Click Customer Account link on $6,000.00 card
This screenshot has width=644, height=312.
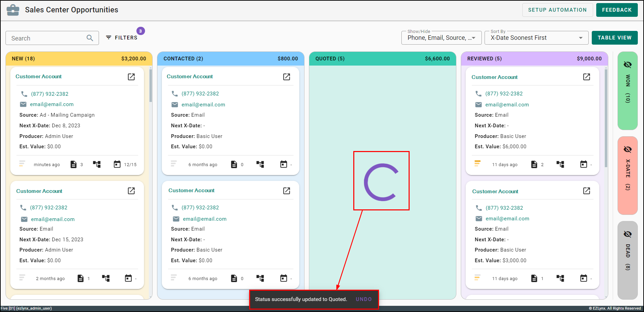pyautogui.click(x=495, y=77)
